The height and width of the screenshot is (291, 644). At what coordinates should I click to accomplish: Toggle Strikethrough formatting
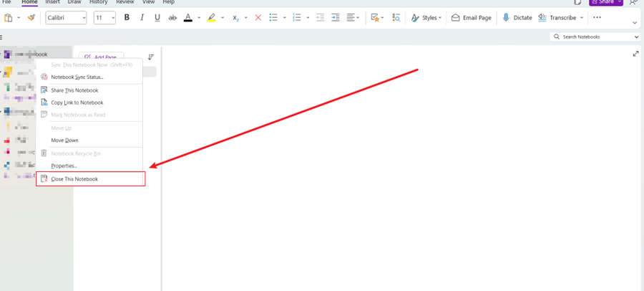tap(173, 18)
